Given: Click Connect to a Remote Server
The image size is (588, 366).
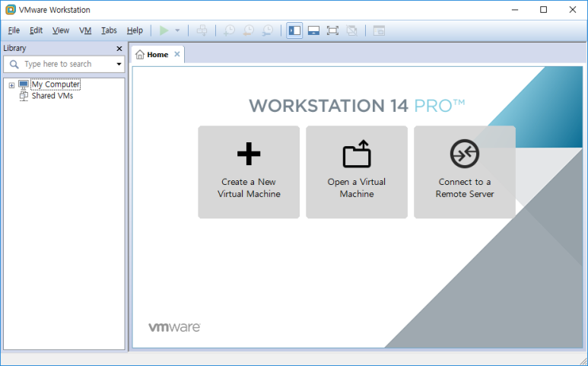Looking at the screenshot, I should [x=465, y=172].
